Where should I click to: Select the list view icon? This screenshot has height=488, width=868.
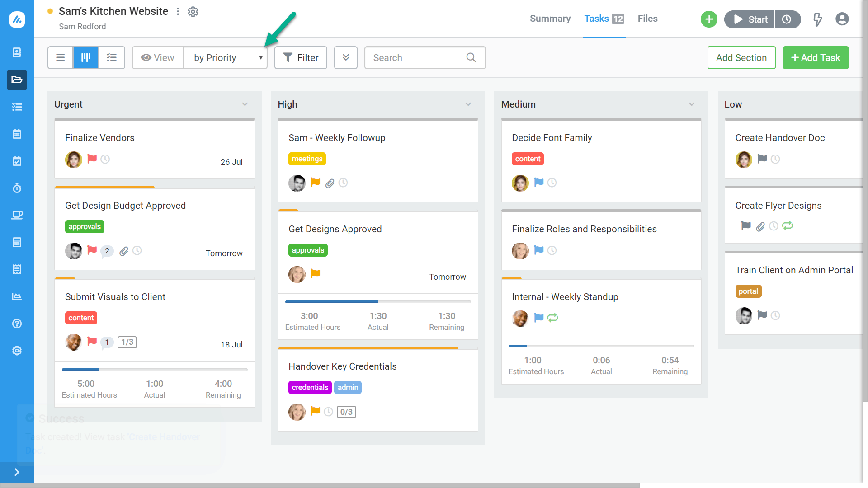pyautogui.click(x=60, y=57)
